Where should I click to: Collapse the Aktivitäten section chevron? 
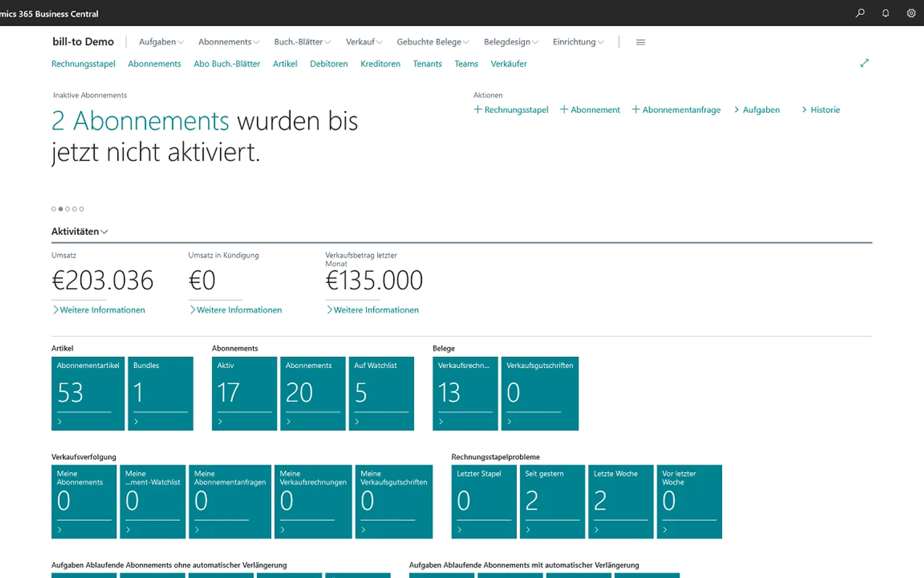(105, 232)
